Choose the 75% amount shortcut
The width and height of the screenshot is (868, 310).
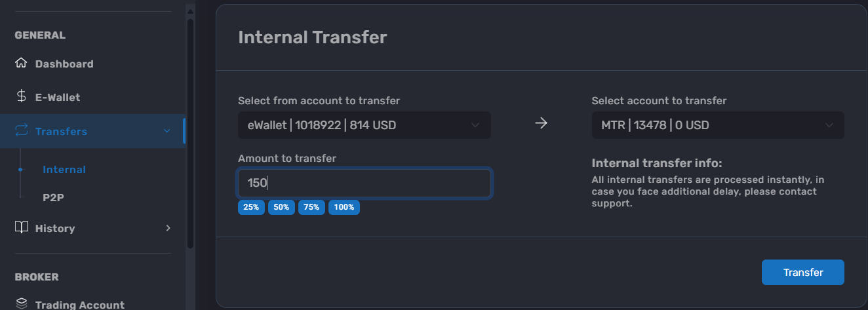tap(311, 207)
